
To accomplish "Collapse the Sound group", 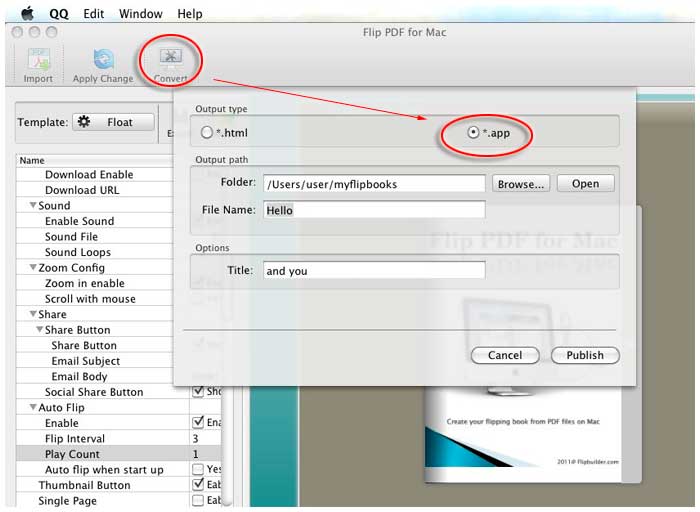I will tap(33, 205).
